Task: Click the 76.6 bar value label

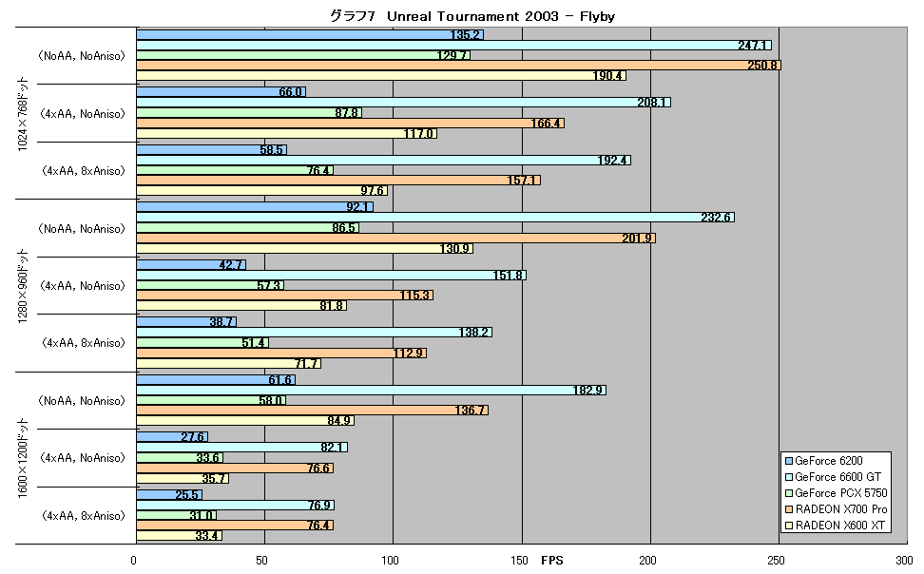Action: click(318, 469)
